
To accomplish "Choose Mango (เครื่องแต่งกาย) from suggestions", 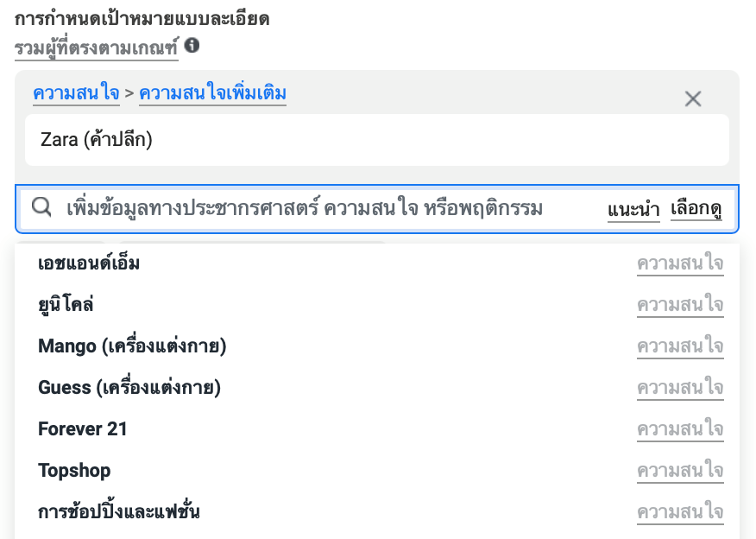I will [132, 346].
